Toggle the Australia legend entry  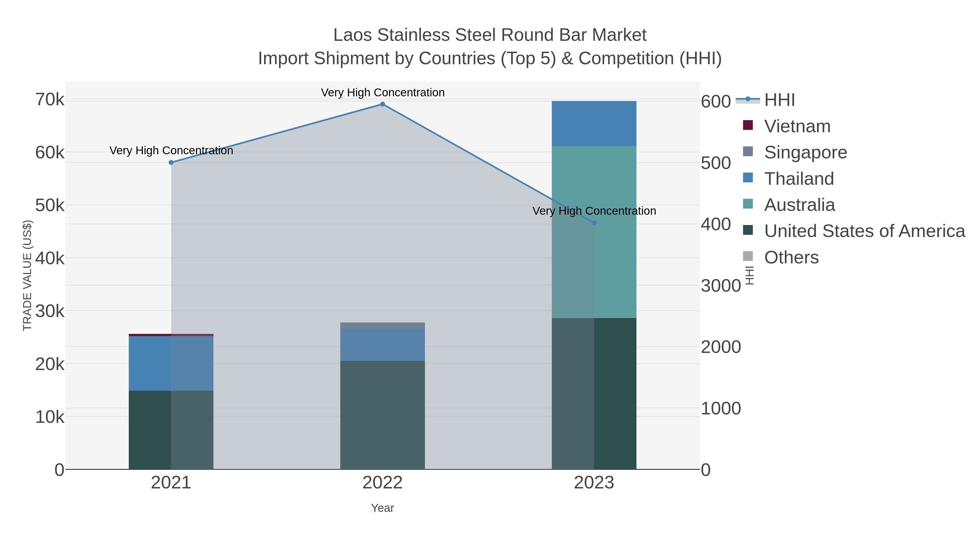click(789, 205)
